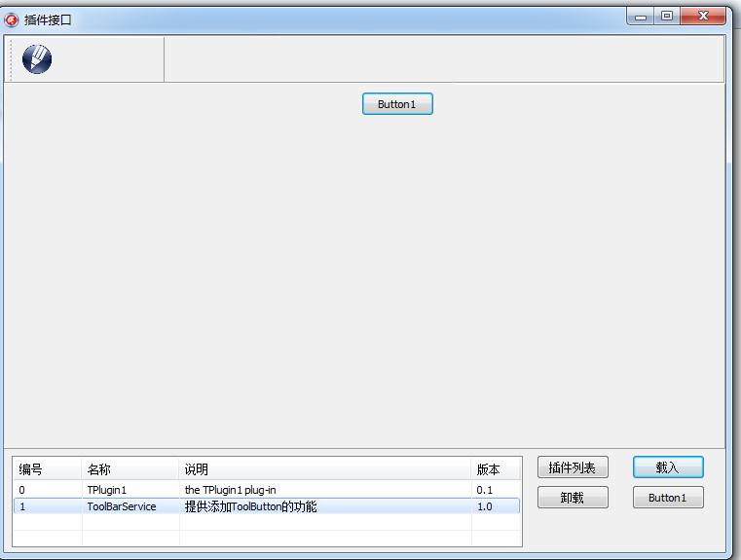This screenshot has height=560, width=741.
Task: Click version cell 0.1
Action: 484,490
